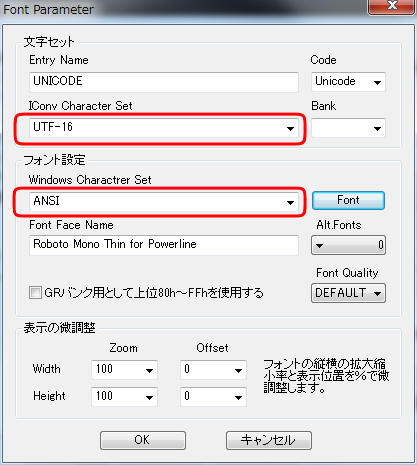Image resolution: width=417 pixels, height=465 pixels.
Task: Open the empty Bank dropdown
Action: (348, 128)
